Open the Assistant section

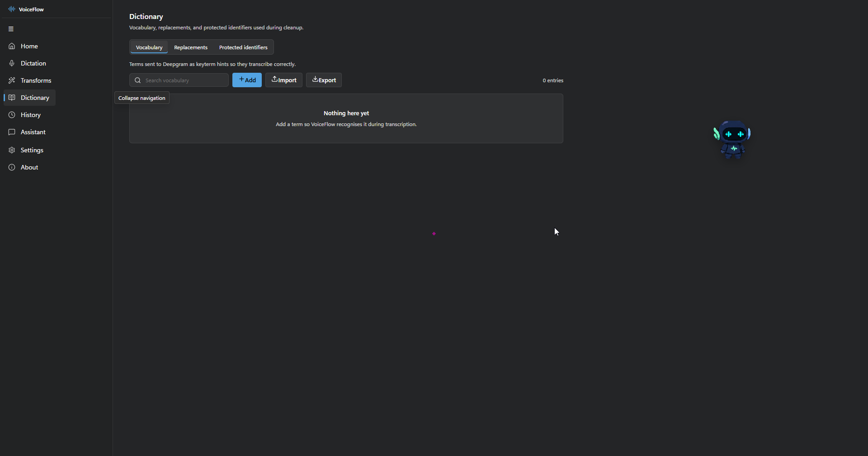[x=29, y=132]
